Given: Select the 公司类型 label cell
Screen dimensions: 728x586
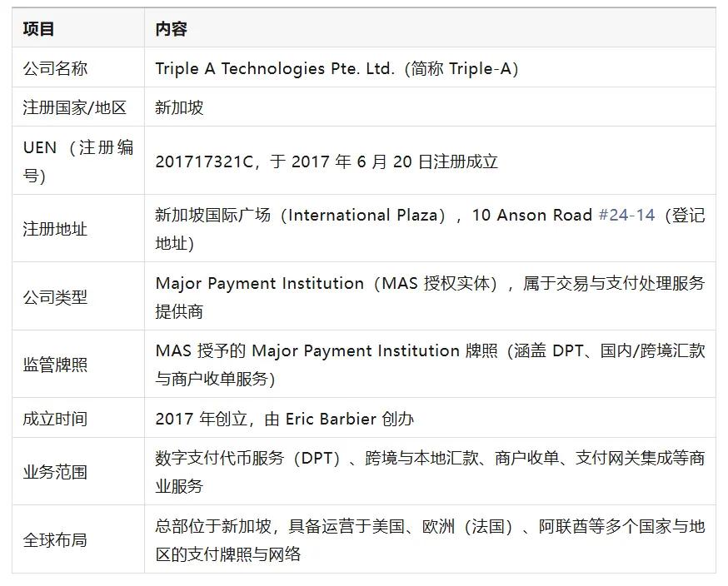Looking at the screenshot, I should (x=55, y=297).
